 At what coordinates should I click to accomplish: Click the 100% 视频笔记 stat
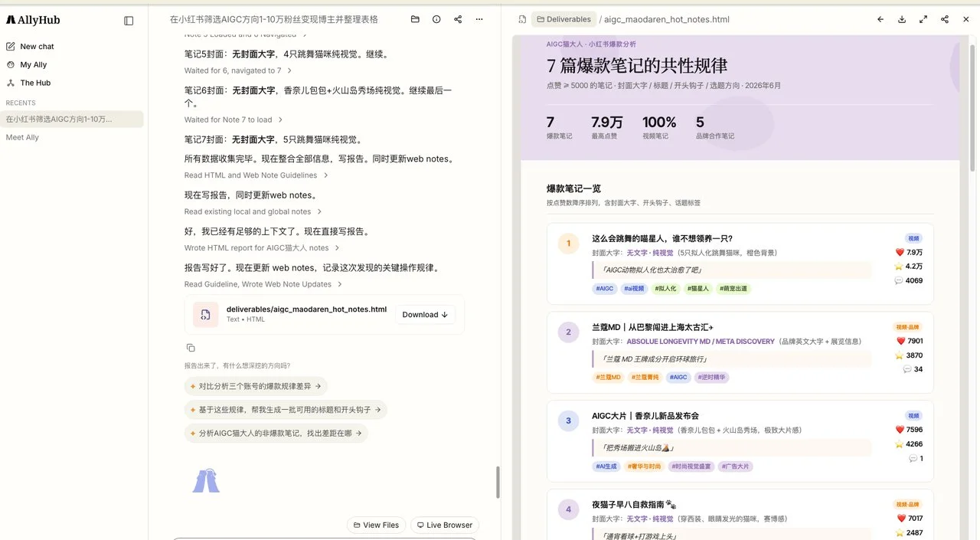click(x=659, y=127)
